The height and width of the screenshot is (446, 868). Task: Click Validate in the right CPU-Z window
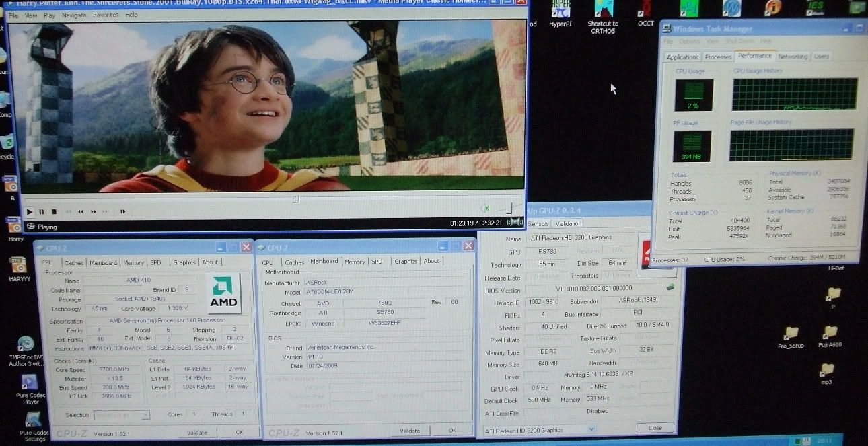click(410, 431)
